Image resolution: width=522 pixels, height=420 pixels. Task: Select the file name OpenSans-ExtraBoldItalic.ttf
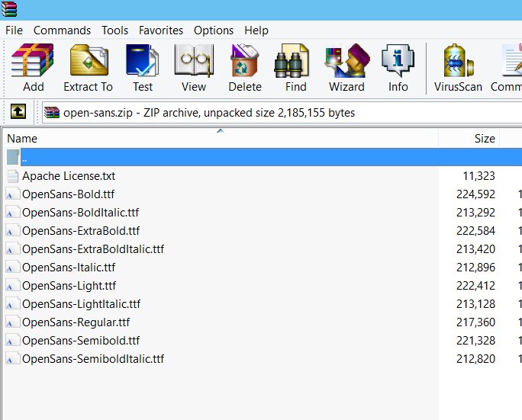(93, 249)
